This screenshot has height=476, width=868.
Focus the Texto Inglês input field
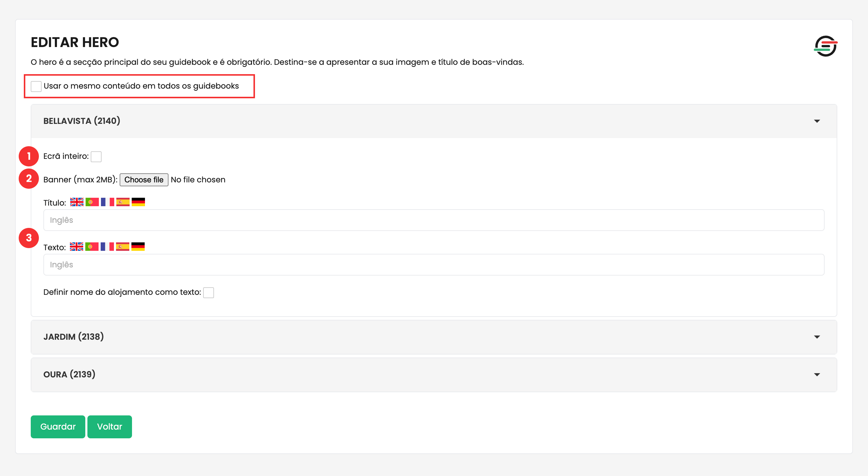coord(434,265)
